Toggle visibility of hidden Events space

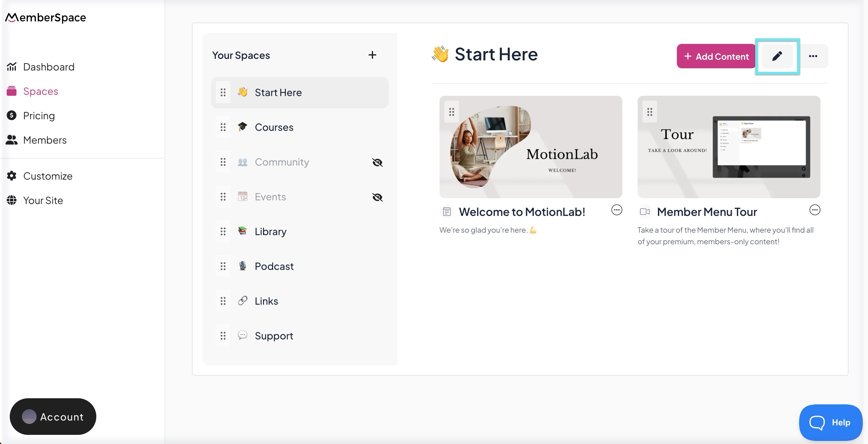click(x=377, y=197)
